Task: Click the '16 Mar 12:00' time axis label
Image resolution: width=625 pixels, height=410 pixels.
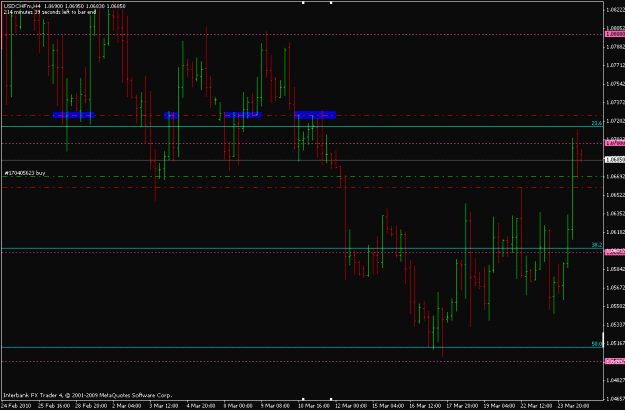Action: (x=425, y=406)
